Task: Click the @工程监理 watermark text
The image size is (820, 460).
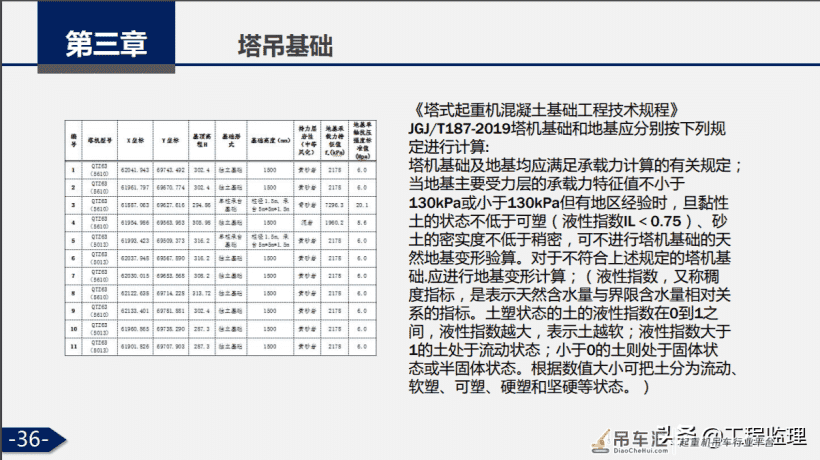Action: point(754,437)
